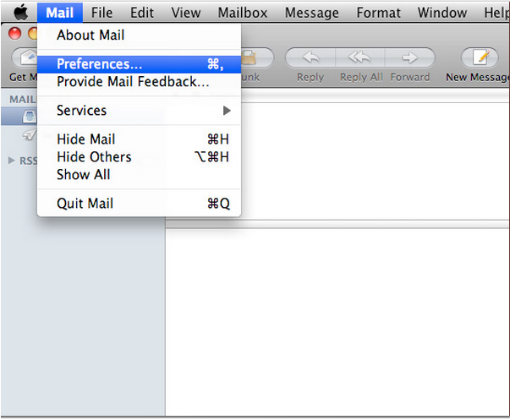This screenshot has width=510, height=420.
Task: Open the Window menu
Action: tap(442, 13)
